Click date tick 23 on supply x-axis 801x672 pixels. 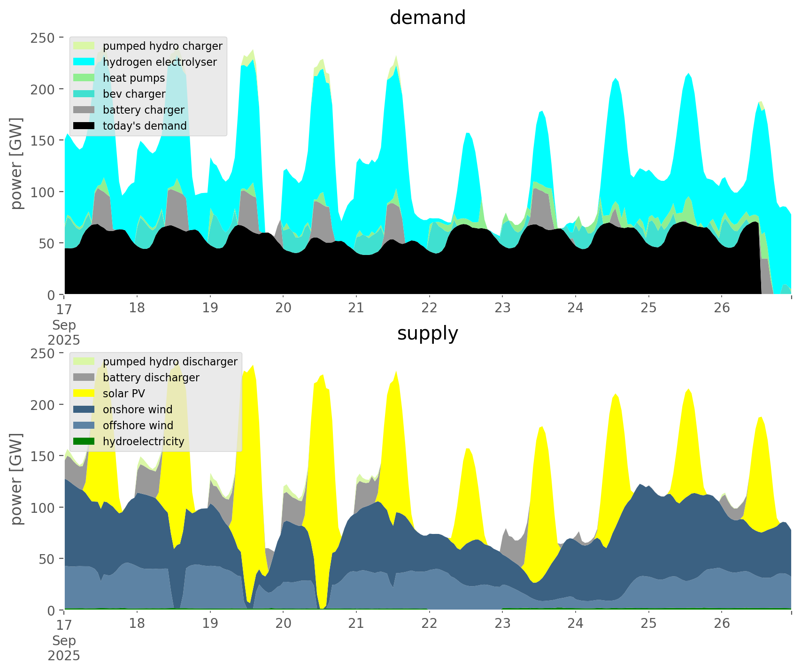[x=502, y=624]
